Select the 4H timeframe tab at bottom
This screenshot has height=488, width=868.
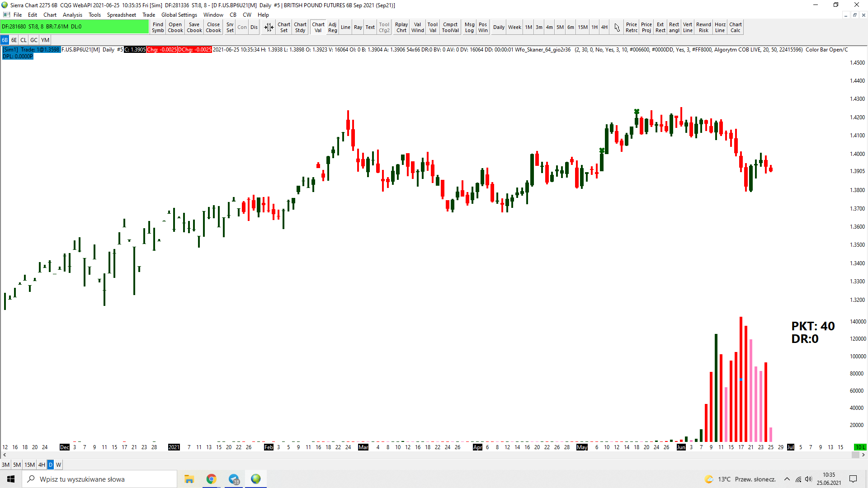[42, 465]
